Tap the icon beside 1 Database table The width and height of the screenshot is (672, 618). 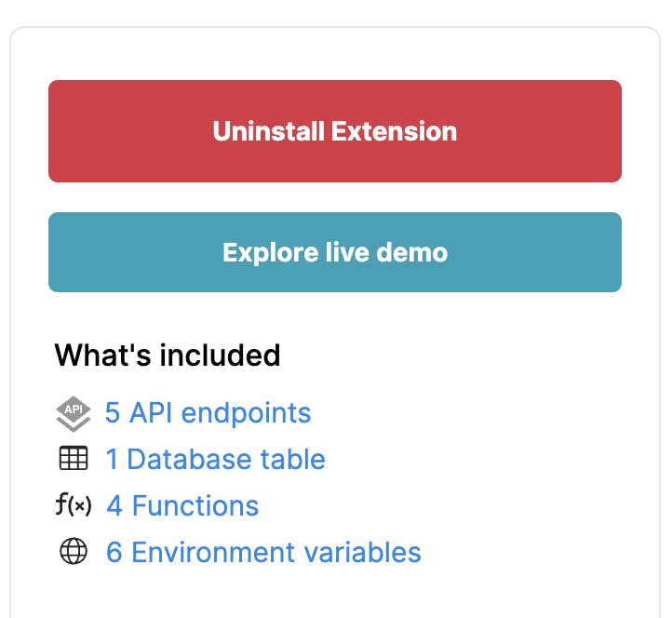pos(74,459)
